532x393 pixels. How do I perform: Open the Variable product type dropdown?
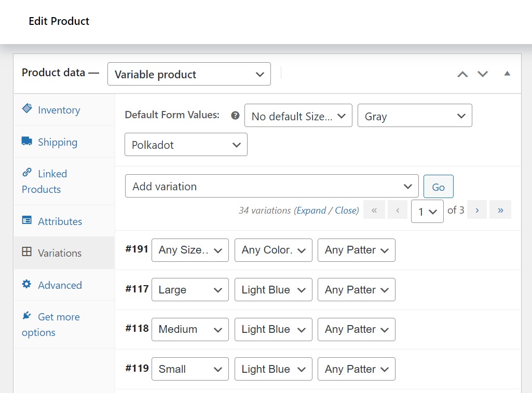pos(189,74)
